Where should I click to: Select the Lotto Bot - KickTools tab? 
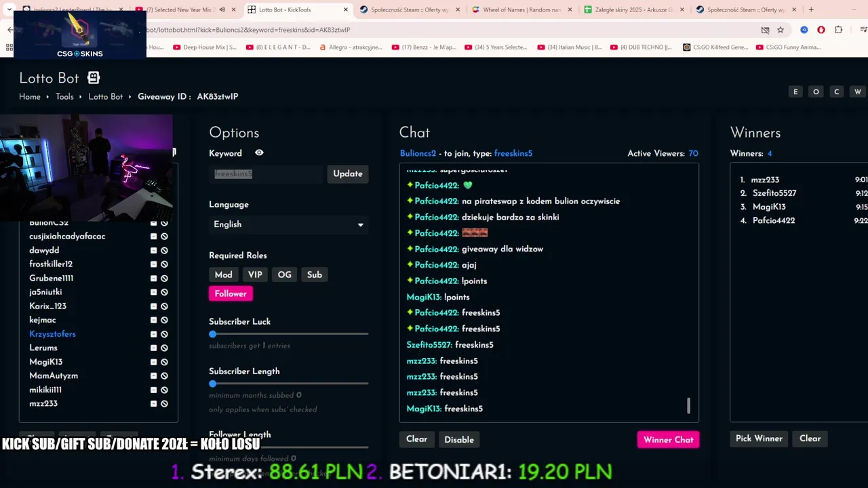[x=297, y=9]
